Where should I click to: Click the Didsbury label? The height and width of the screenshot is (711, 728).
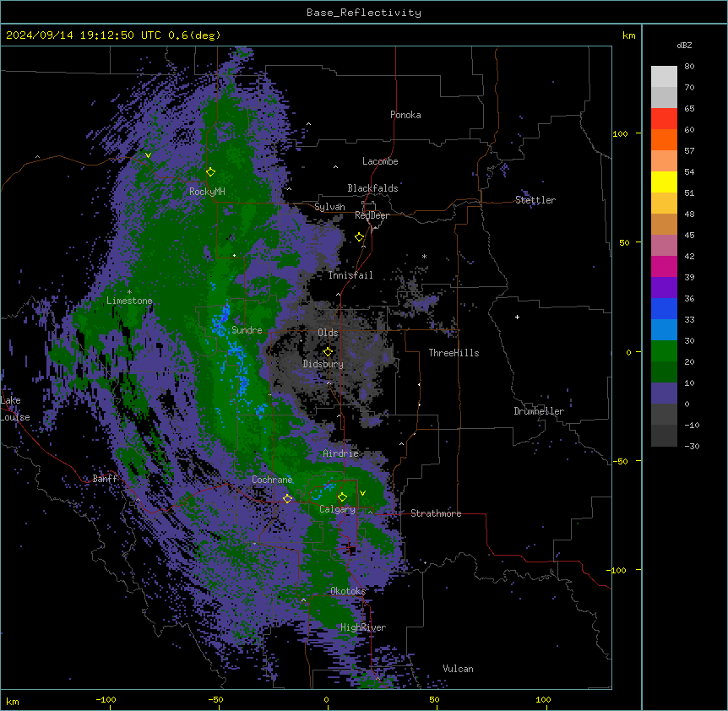click(x=323, y=364)
